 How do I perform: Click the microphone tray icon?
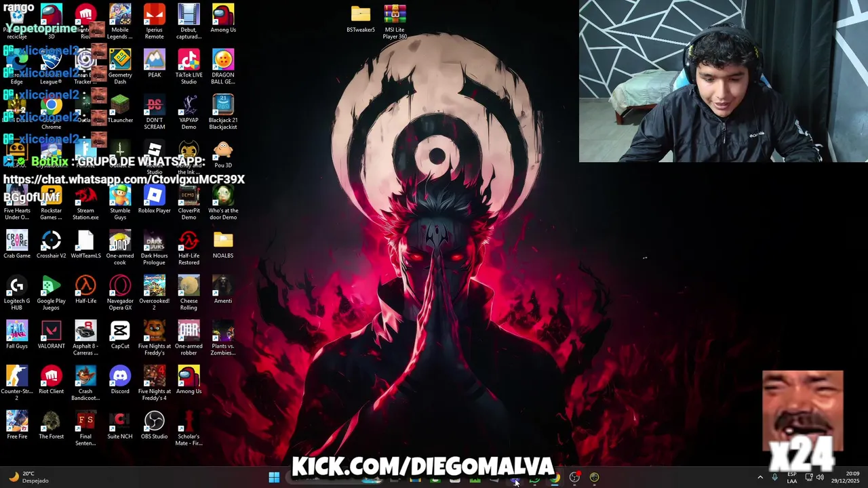pyautogui.click(x=775, y=477)
